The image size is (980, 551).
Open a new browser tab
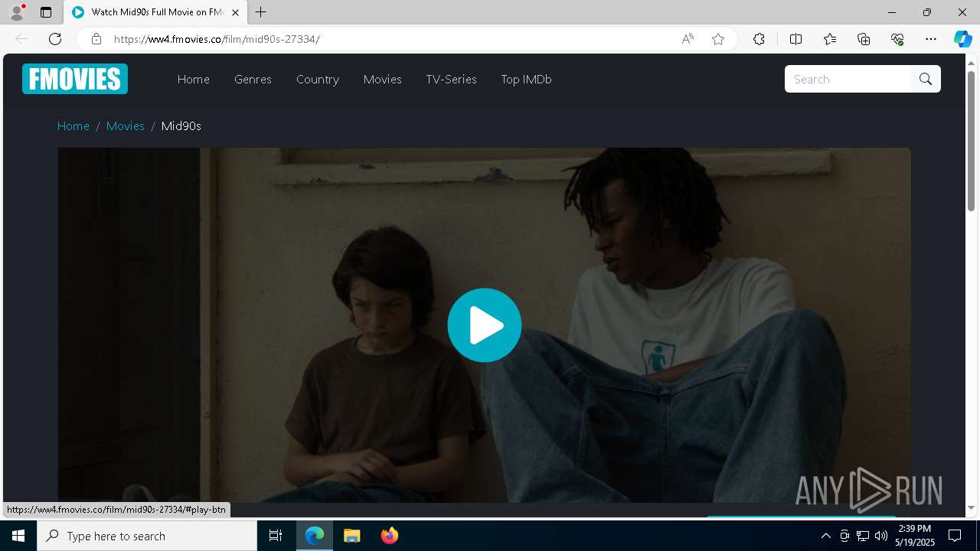click(261, 12)
